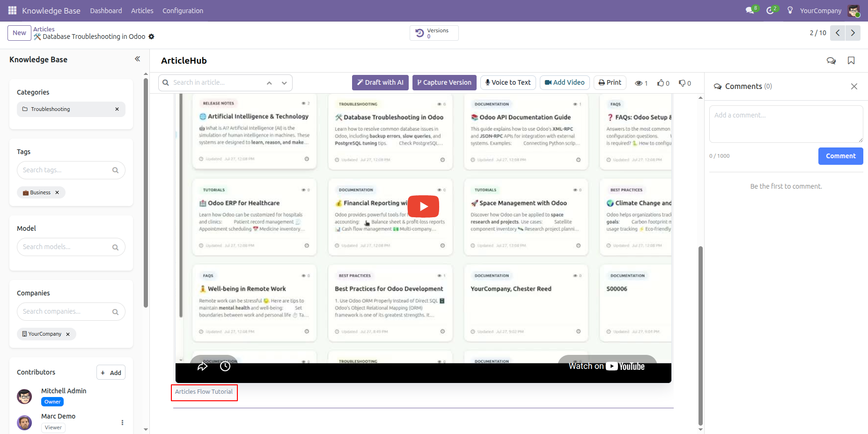Screen dimensions: 868x434
Task: Close the Comments panel
Action: tap(854, 86)
